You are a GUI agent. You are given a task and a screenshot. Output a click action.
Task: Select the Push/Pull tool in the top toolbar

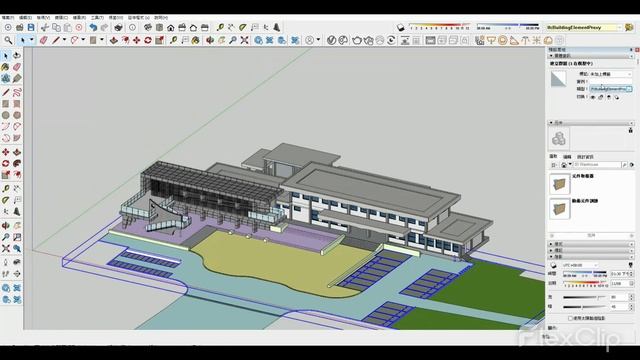click(x=114, y=40)
